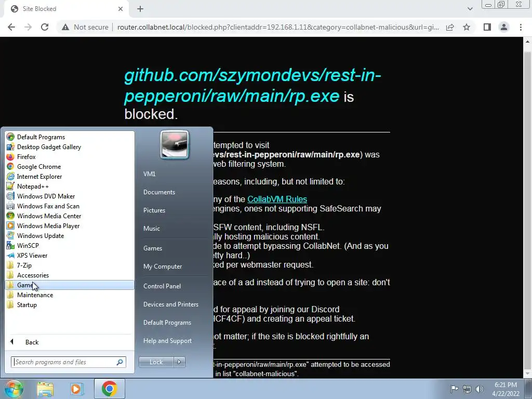The image size is (532, 399).
Task: Toggle Chrome side panel
Action: tap(487, 27)
